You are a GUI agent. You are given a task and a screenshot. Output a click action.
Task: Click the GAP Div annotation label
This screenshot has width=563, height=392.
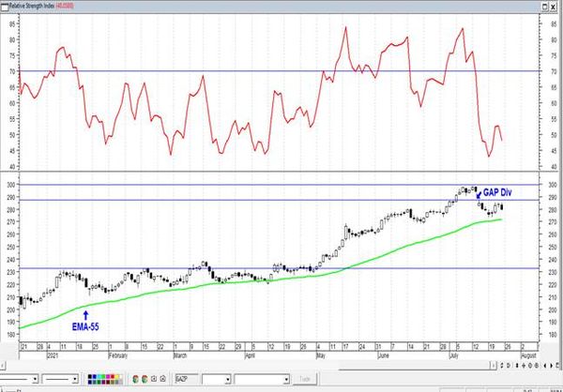(x=497, y=192)
